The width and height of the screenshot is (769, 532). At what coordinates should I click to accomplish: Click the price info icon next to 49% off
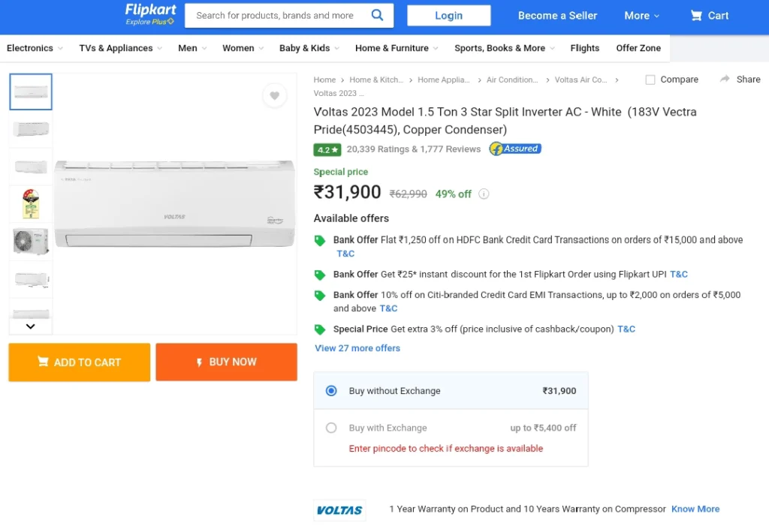point(484,194)
